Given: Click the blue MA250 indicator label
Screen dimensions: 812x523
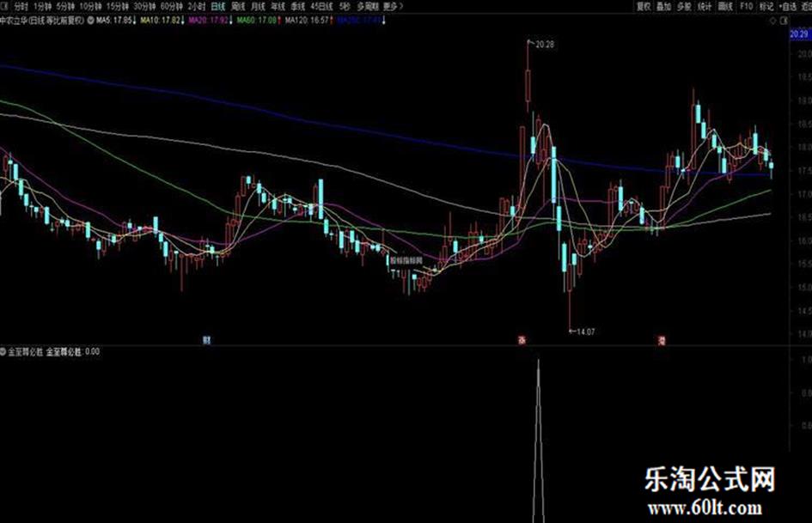Looking at the screenshot, I should pyautogui.click(x=361, y=21).
